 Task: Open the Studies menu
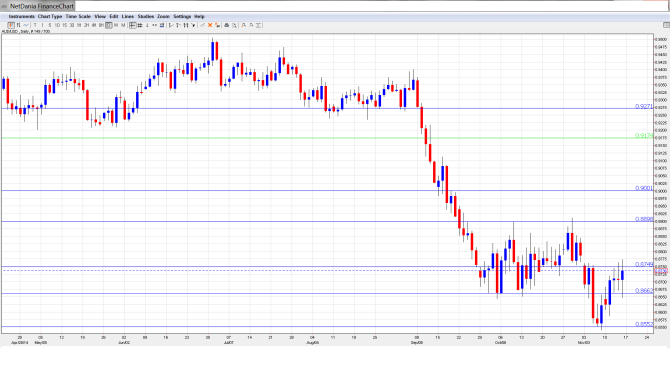tap(145, 16)
